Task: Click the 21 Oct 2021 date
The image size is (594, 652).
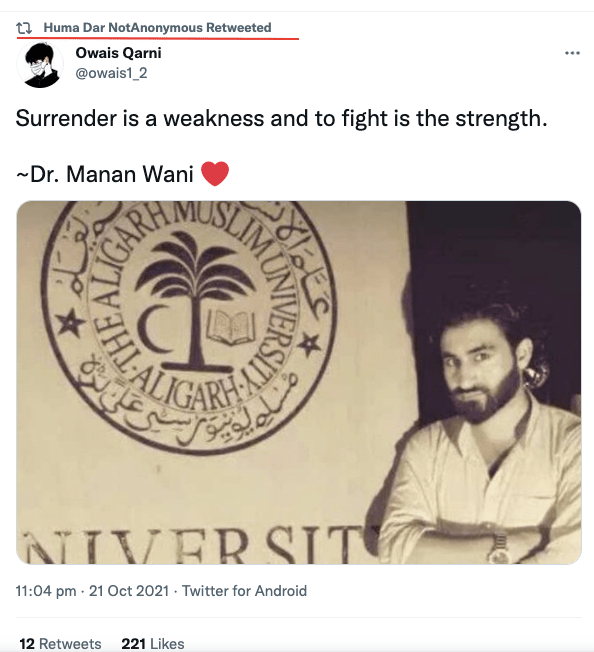Action: (x=129, y=590)
